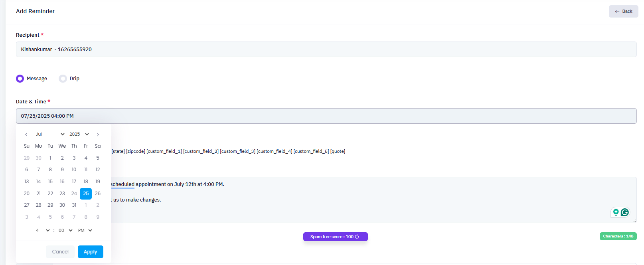The image size is (644, 265).
Task: Open the hour dropdown showing 4
Action: pos(42,230)
